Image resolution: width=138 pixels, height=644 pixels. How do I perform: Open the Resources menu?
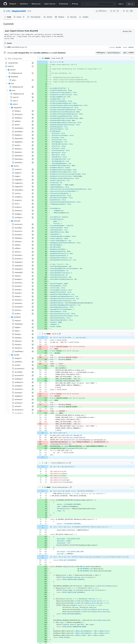(37, 4)
